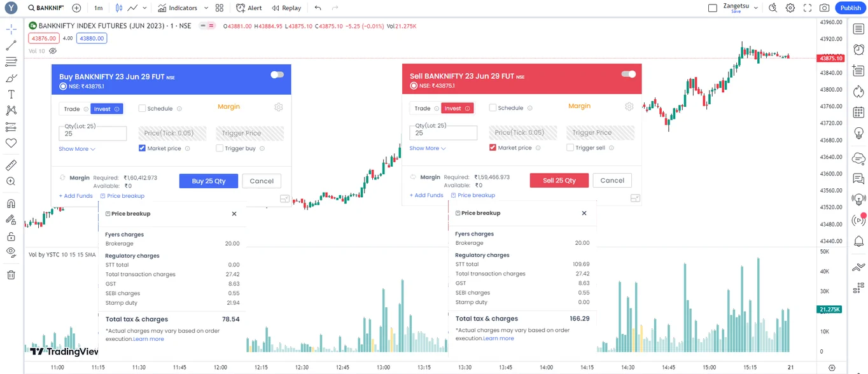Toggle magnet mode on the left toolbar
This screenshot has height=374, width=868.
pyautogui.click(x=11, y=204)
